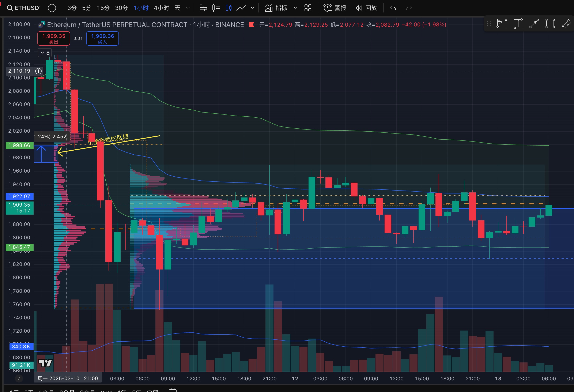
Task: Click the add symbol plus icon
Action: pyautogui.click(x=52, y=8)
